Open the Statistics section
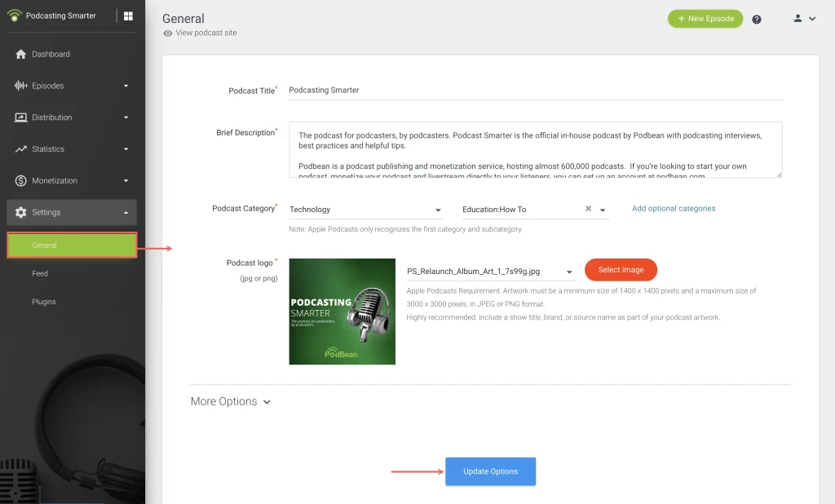The width and height of the screenshot is (835, 504). 51,149
